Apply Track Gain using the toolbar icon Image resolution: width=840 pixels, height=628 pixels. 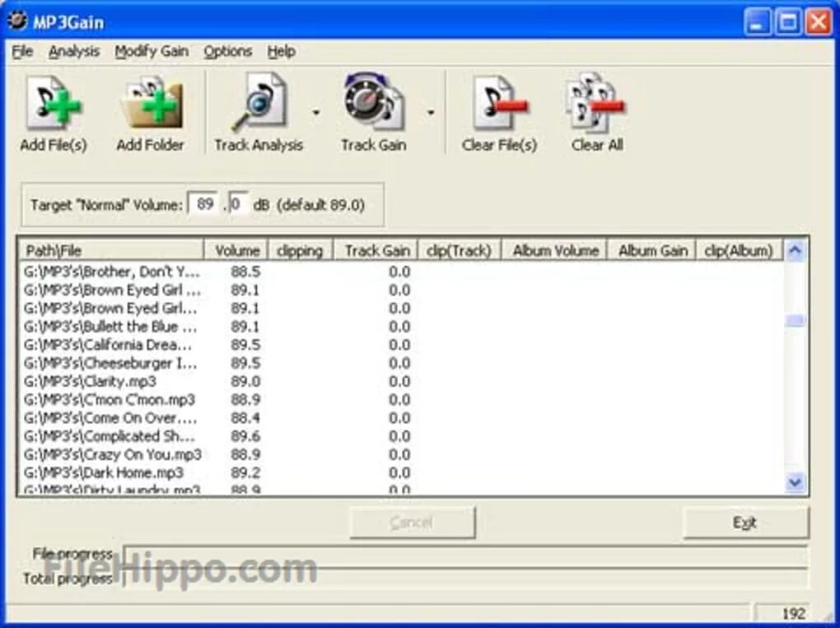point(373,102)
